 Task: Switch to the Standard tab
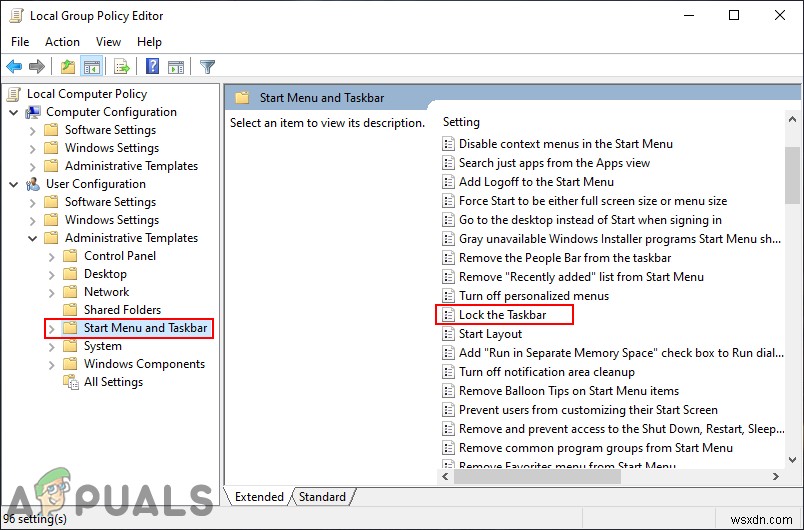322,497
